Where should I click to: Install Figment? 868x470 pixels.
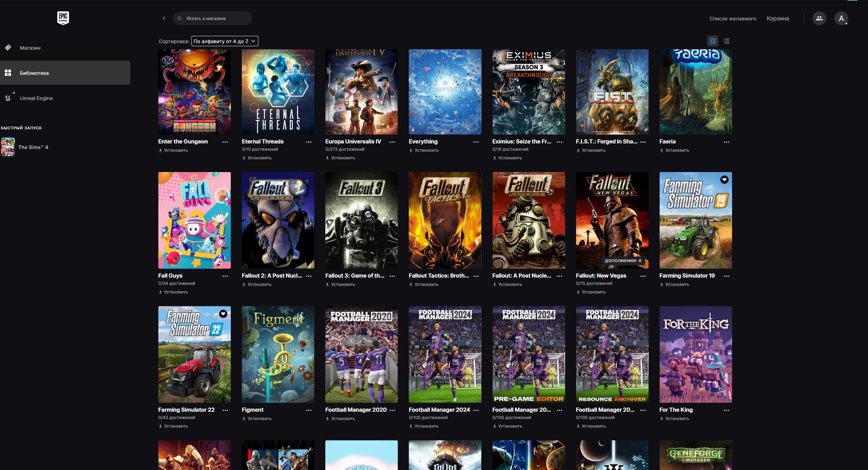pyautogui.click(x=257, y=419)
